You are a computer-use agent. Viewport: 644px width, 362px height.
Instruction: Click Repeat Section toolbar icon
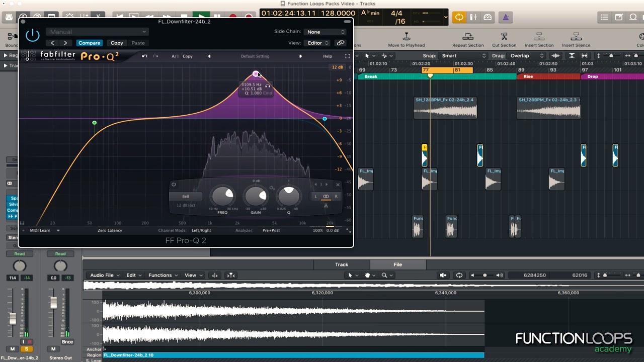pos(468,37)
